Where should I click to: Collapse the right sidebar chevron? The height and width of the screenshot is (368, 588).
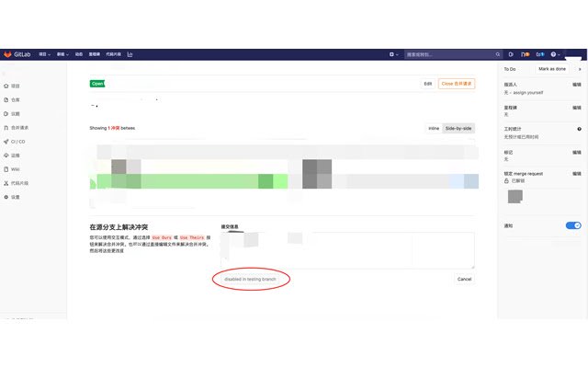(x=580, y=69)
